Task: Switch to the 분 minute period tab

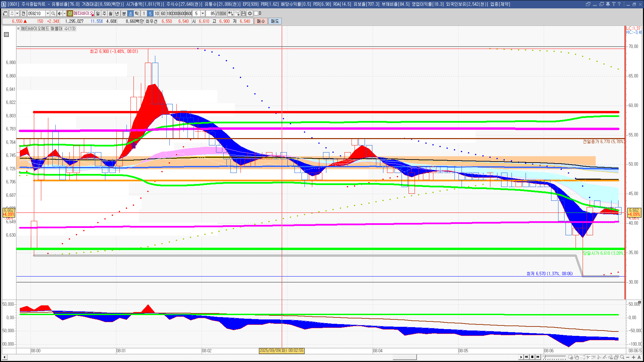Action: pos(124,13)
